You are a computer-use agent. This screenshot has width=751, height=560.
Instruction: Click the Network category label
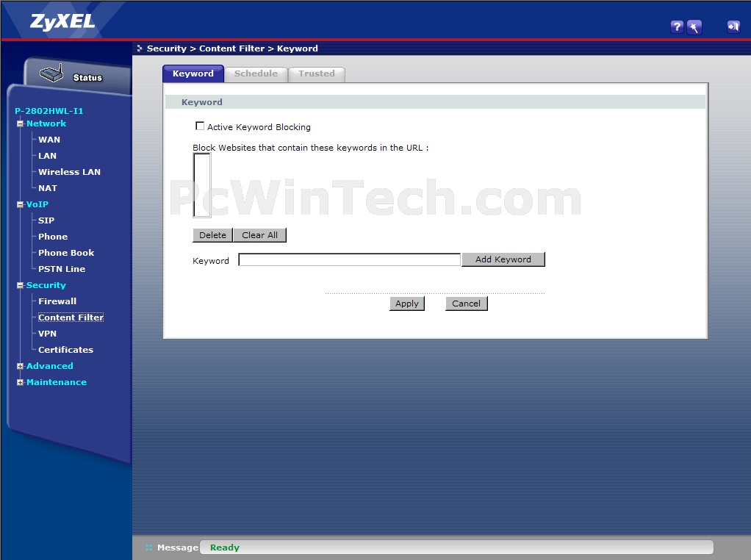tap(46, 123)
